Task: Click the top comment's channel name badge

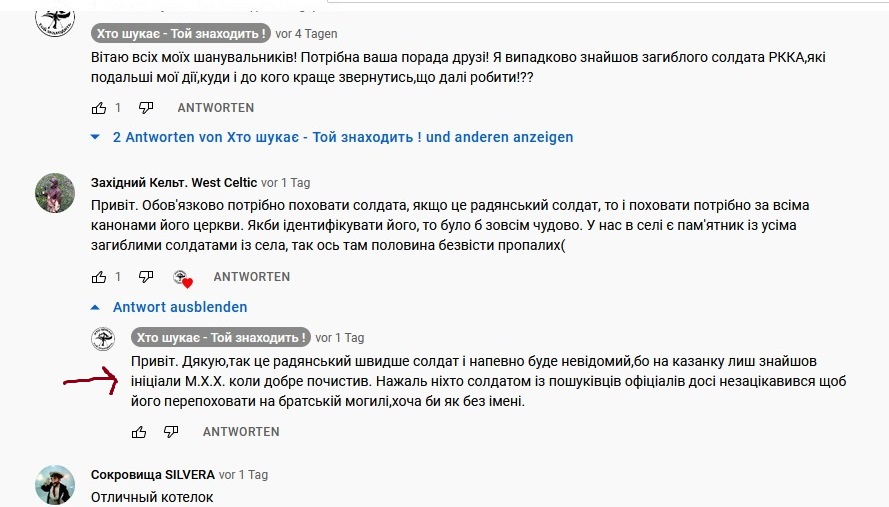Action: click(x=180, y=33)
